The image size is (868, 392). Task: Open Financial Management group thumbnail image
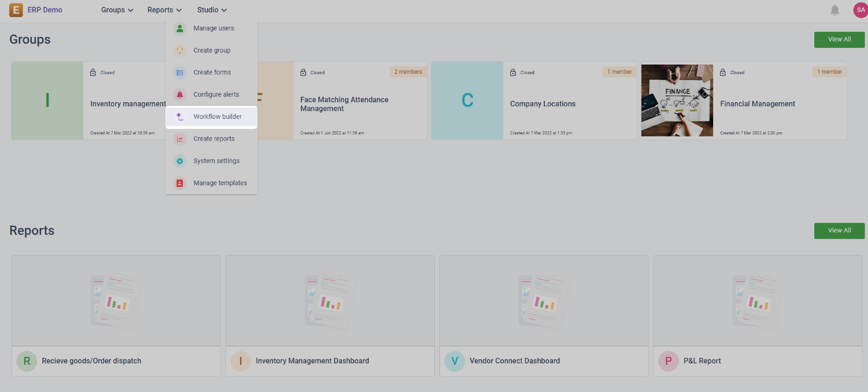677,100
